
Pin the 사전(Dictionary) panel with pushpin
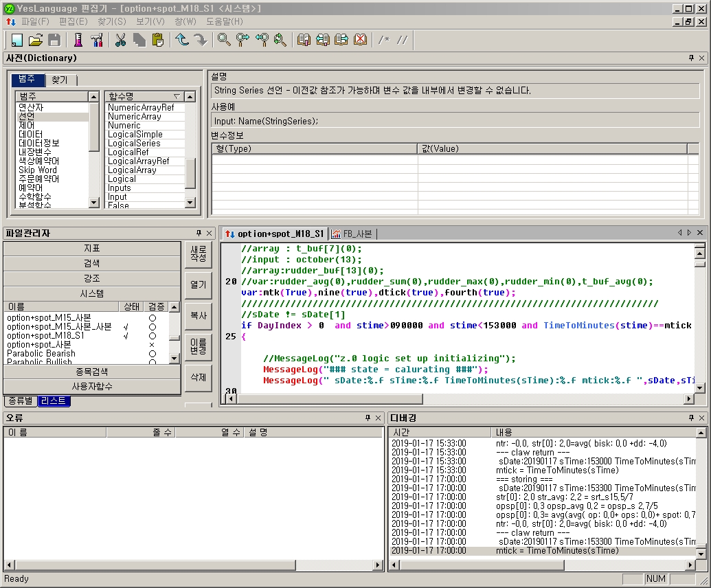pyautogui.click(x=691, y=58)
